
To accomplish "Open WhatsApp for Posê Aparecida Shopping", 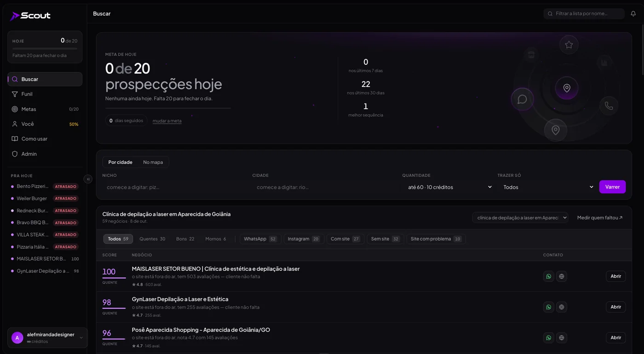I will 548,337.
